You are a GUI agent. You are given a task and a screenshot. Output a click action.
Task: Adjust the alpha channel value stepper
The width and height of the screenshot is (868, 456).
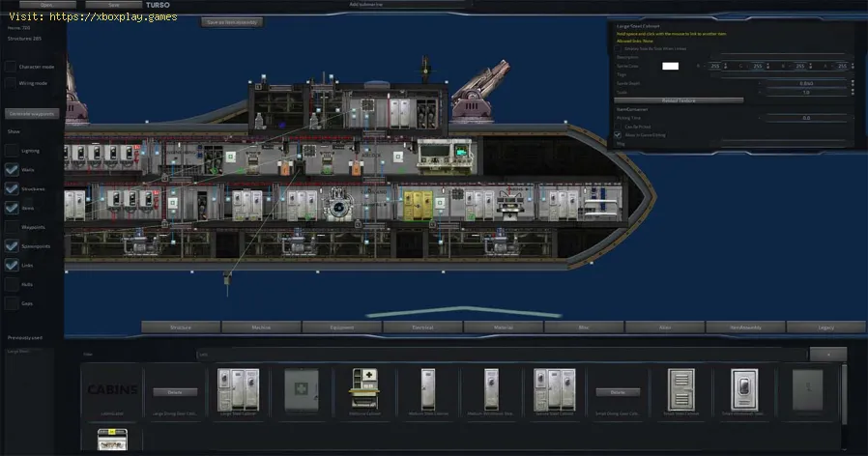tap(854, 66)
